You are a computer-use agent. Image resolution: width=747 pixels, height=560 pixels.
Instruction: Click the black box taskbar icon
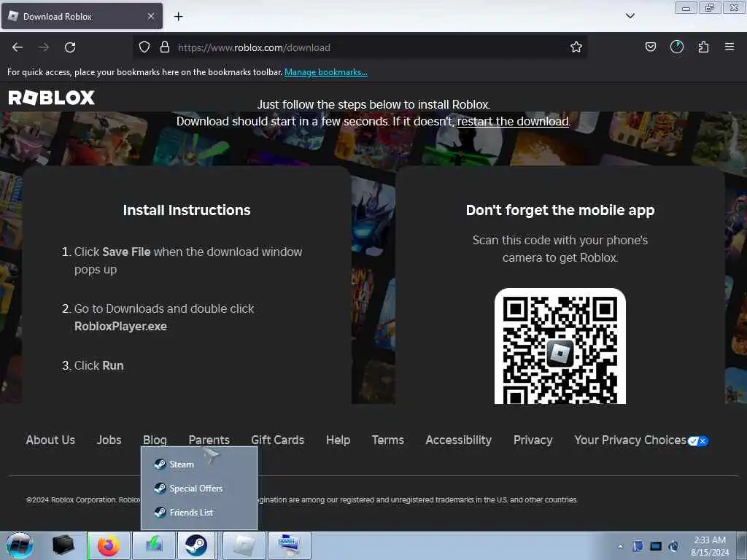[63, 545]
